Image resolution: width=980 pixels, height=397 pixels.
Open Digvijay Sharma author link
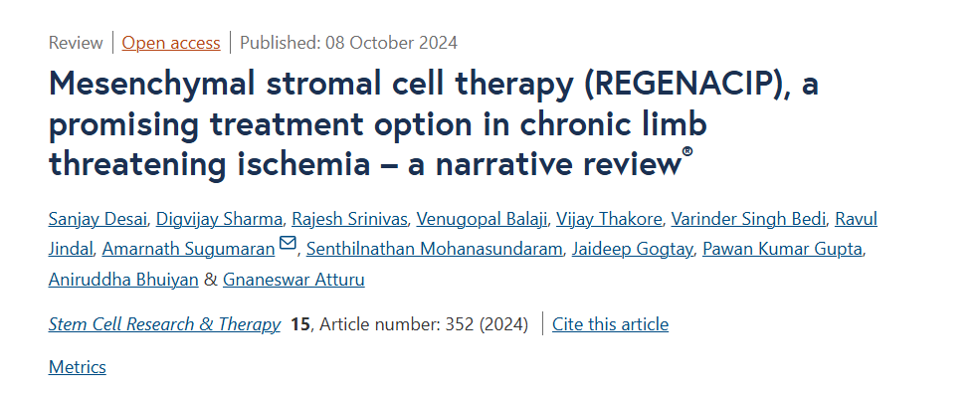219,219
